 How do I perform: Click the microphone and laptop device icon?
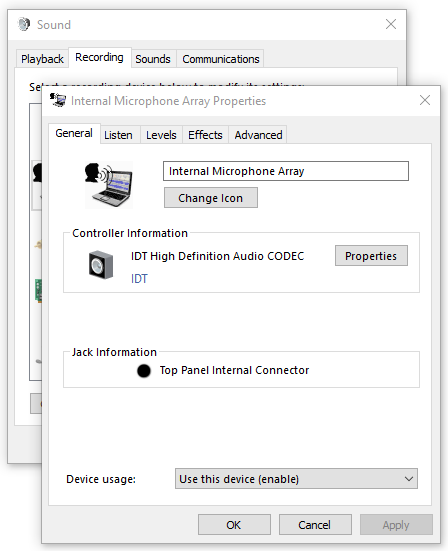click(x=109, y=185)
